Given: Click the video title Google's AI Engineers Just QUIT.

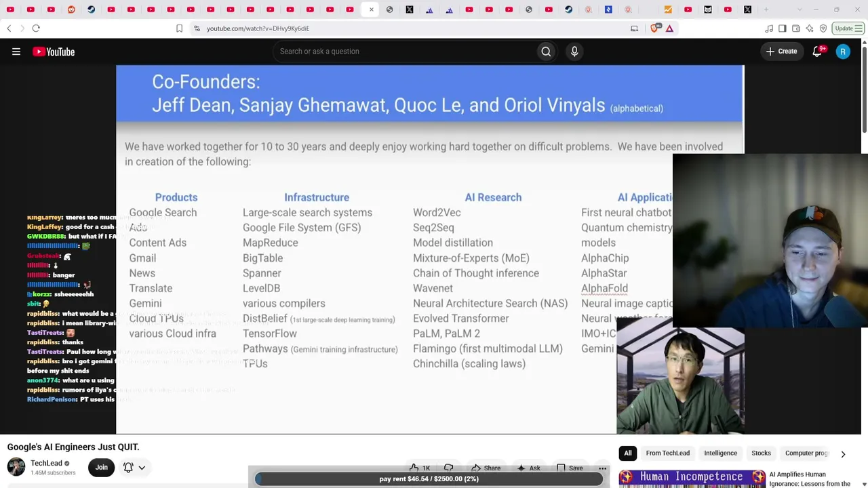Looking at the screenshot, I should click(73, 447).
